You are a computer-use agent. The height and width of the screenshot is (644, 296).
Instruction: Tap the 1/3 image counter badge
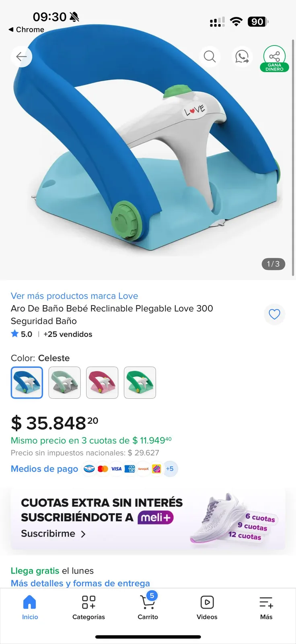pyautogui.click(x=273, y=264)
